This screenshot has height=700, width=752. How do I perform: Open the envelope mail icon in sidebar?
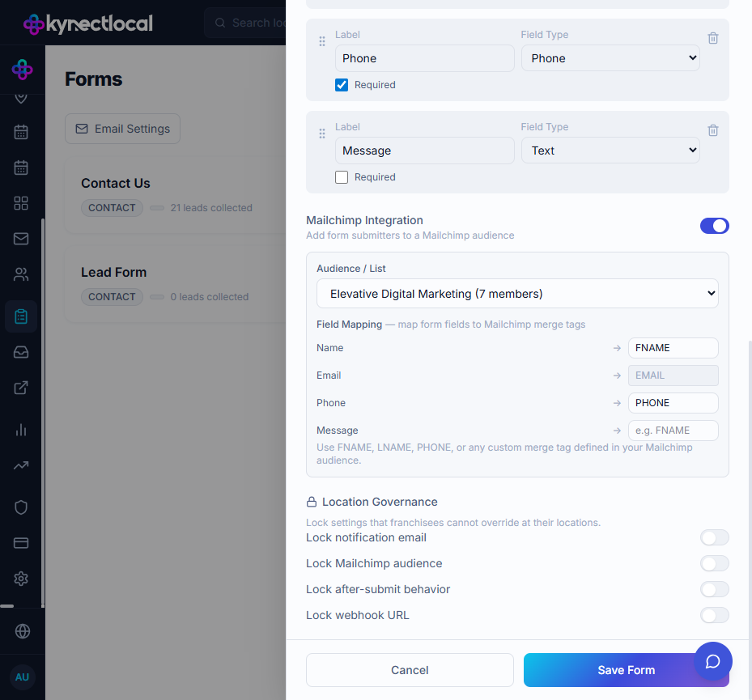[x=21, y=239]
